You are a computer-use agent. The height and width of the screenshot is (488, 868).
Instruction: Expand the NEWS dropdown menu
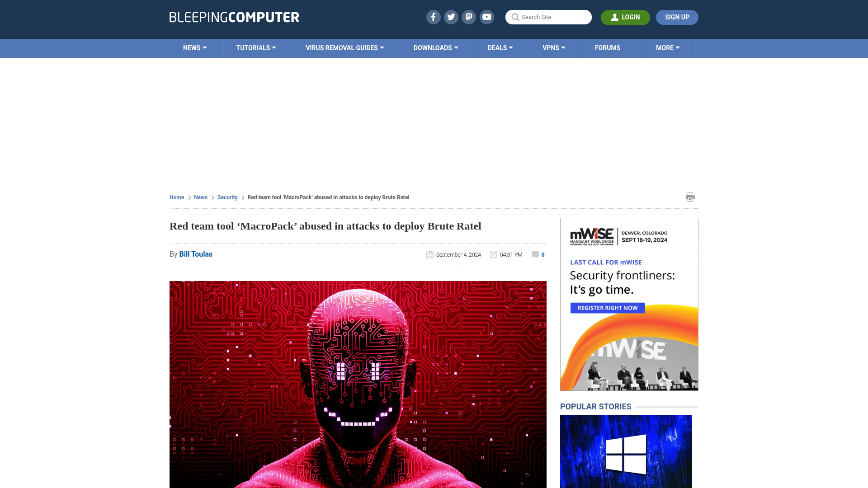pos(195,47)
